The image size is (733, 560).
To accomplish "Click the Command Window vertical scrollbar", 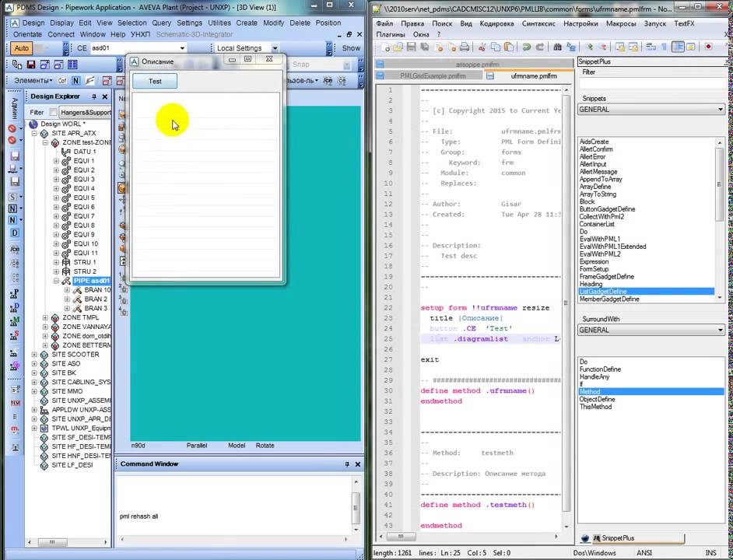I will 356,506.
